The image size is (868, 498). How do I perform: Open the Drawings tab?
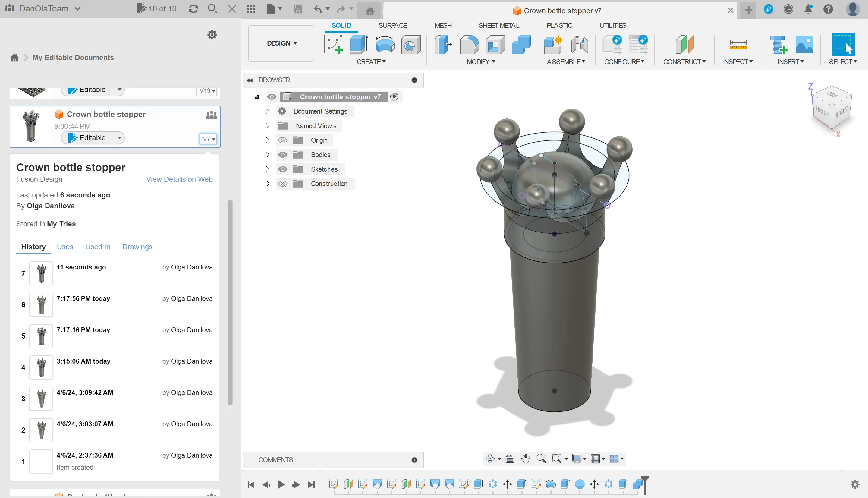pyautogui.click(x=137, y=247)
